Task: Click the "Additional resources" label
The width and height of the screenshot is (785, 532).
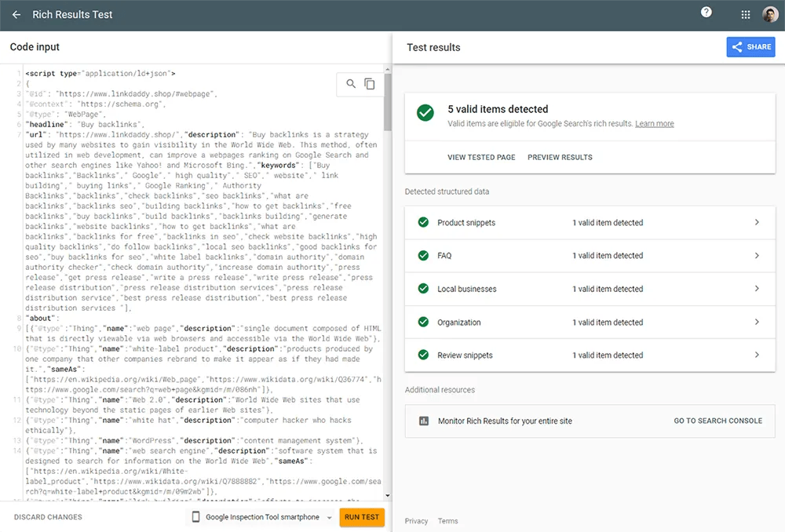Action: [x=440, y=389]
